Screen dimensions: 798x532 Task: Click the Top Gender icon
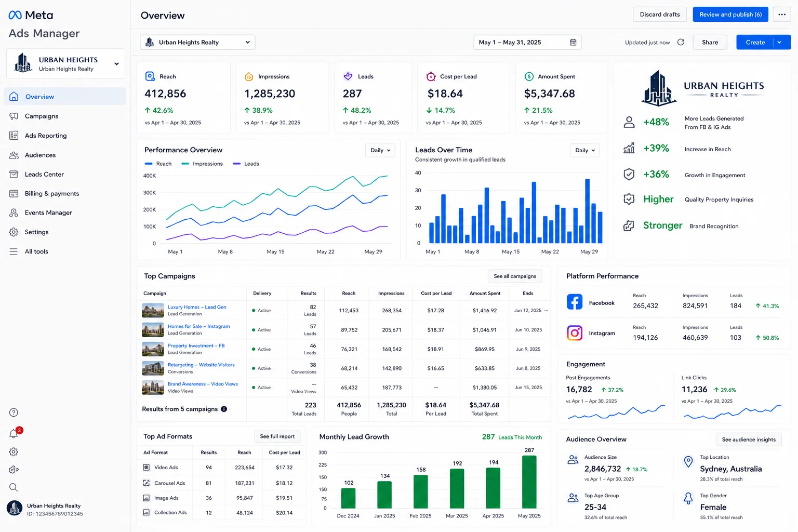coord(688,499)
